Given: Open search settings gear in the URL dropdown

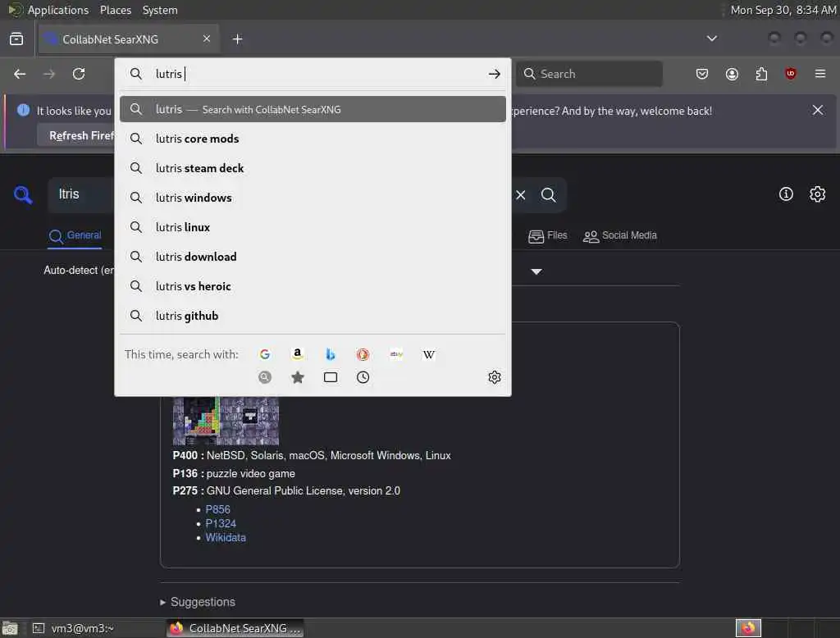Looking at the screenshot, I should tap(494, 377).
